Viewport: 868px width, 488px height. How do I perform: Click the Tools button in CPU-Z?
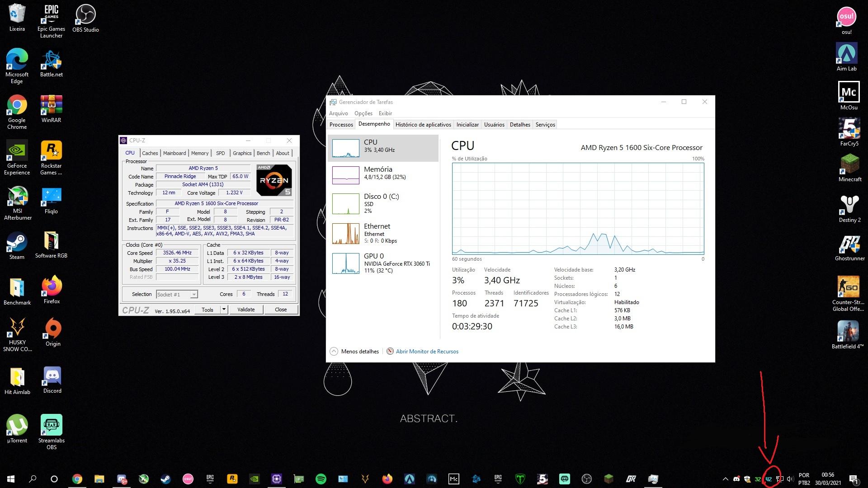tap(208, 310)
